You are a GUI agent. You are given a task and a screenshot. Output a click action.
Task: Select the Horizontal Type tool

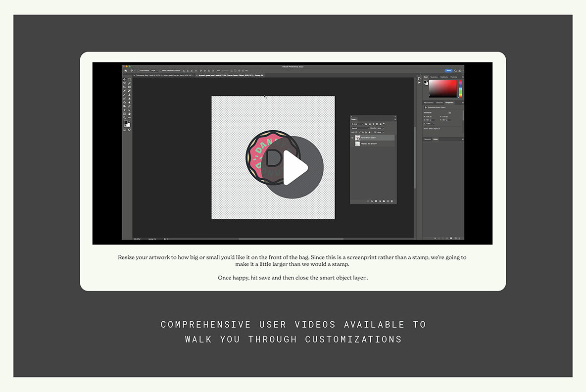tap(124, 110)
